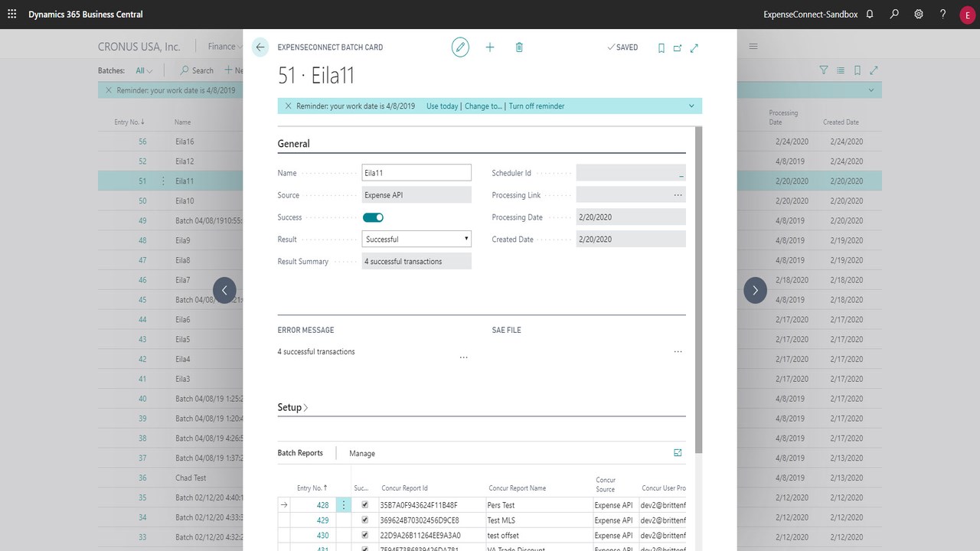Open the row options for Eila11 in the Batches list
Viewport: 980px width, 551px height.
pyautogui.click(x=163, y=181)
